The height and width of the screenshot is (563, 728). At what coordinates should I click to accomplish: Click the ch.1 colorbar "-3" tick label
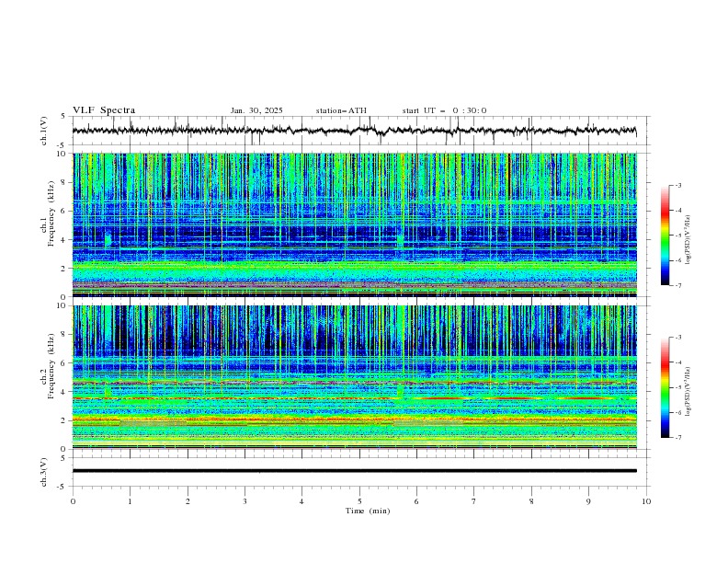click(x=677, y=185)
